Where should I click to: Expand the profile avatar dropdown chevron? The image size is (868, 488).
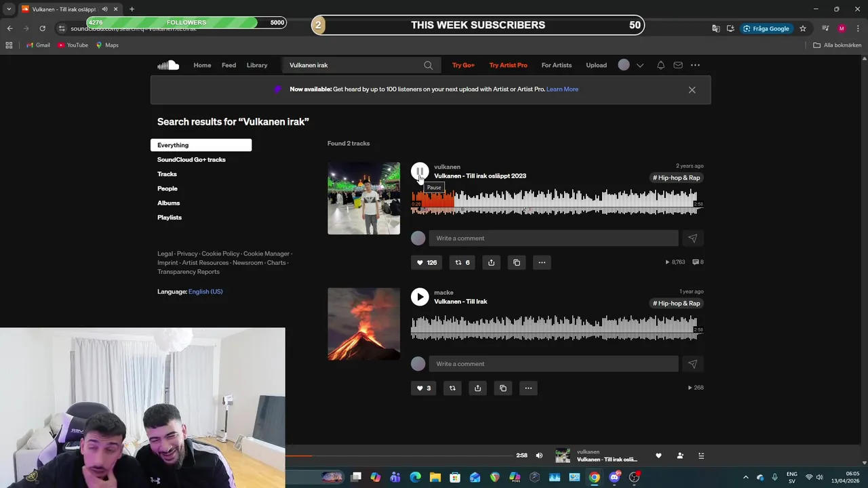point(639,66)
